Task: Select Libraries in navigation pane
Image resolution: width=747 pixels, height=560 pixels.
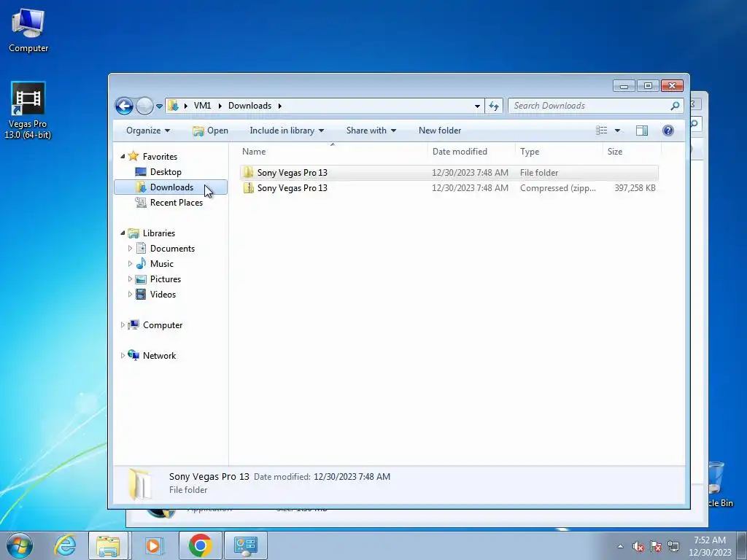Action: (158, 233)
